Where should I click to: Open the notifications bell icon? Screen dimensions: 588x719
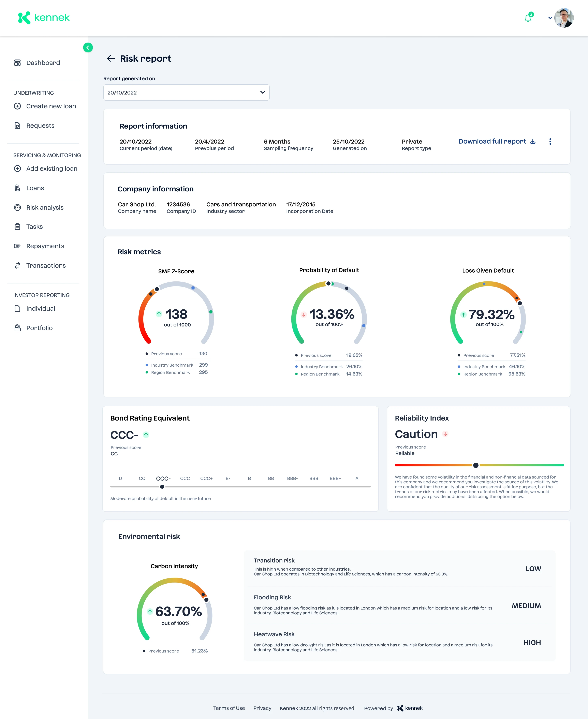[x=528, y=18]
